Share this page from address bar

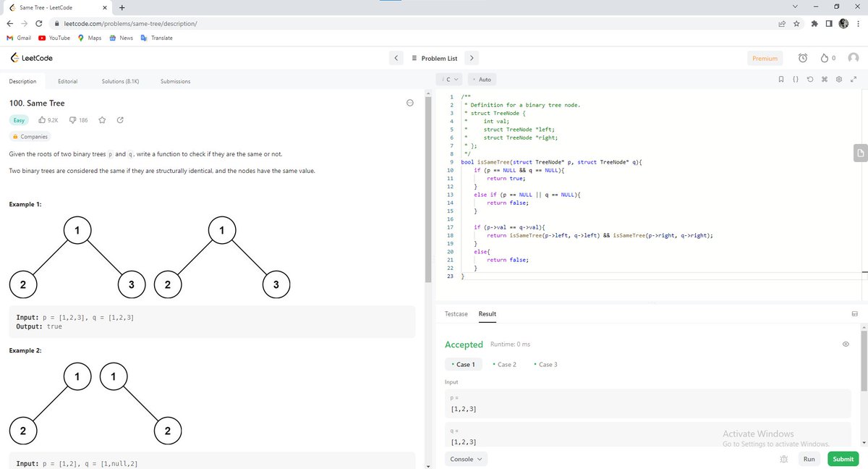(782, 23)
